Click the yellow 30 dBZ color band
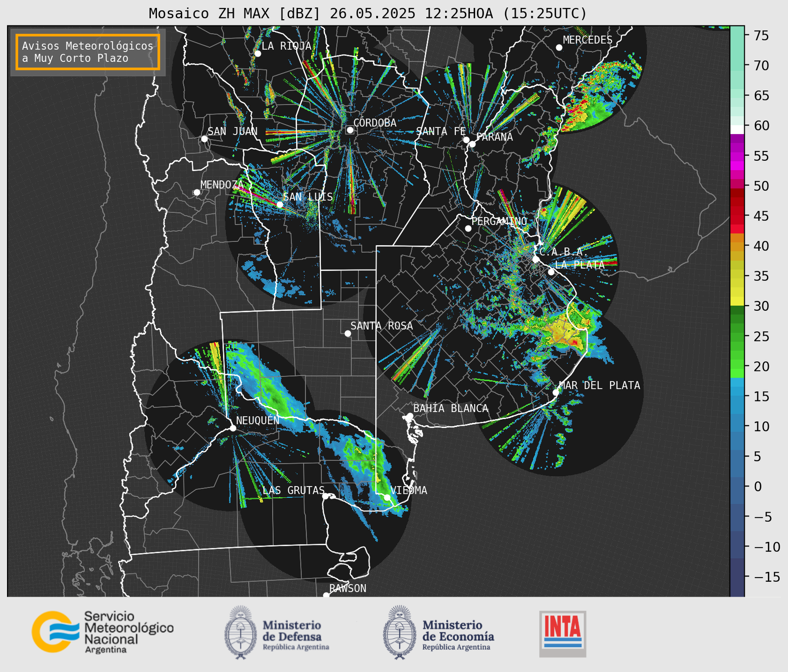This screenshot has height=672, width=788. (737, 301)
